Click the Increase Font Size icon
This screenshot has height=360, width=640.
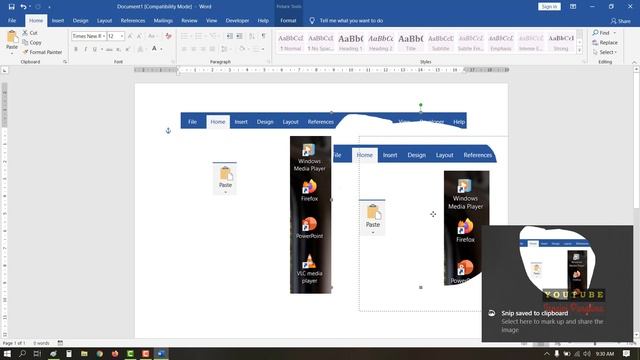[130, 36]
